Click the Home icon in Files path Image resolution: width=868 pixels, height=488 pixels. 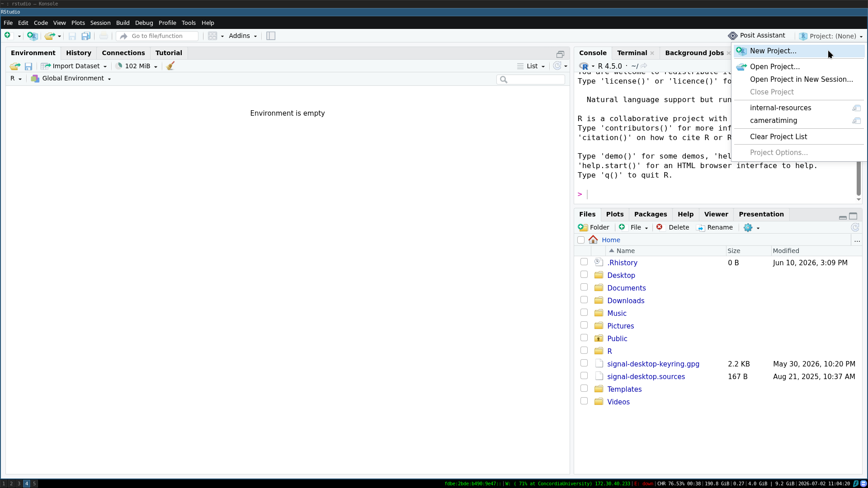pos(593,239)
